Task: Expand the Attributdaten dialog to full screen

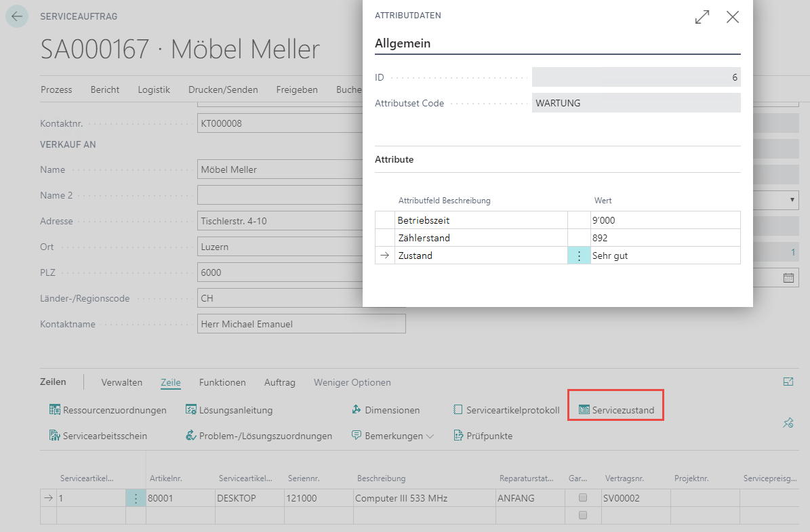Action: (x=702, y=17)
